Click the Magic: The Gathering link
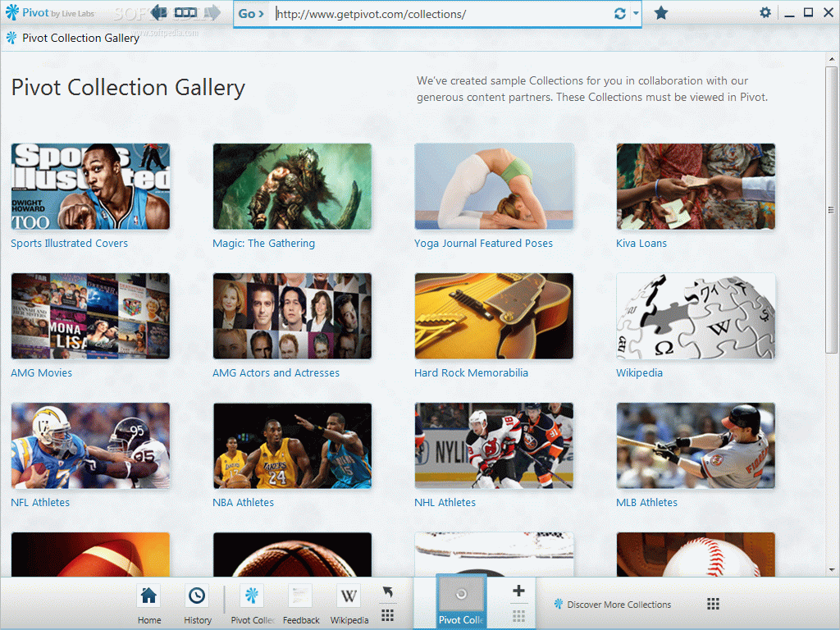The width and height of the screenshot is (840, 630). tap(263, 243)
